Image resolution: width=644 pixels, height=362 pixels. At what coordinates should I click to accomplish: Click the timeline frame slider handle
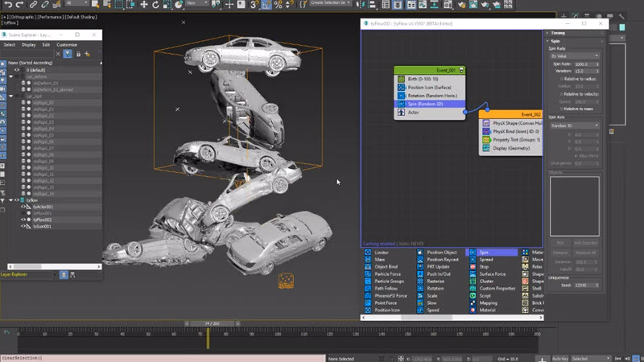click(x=213, y=324)
